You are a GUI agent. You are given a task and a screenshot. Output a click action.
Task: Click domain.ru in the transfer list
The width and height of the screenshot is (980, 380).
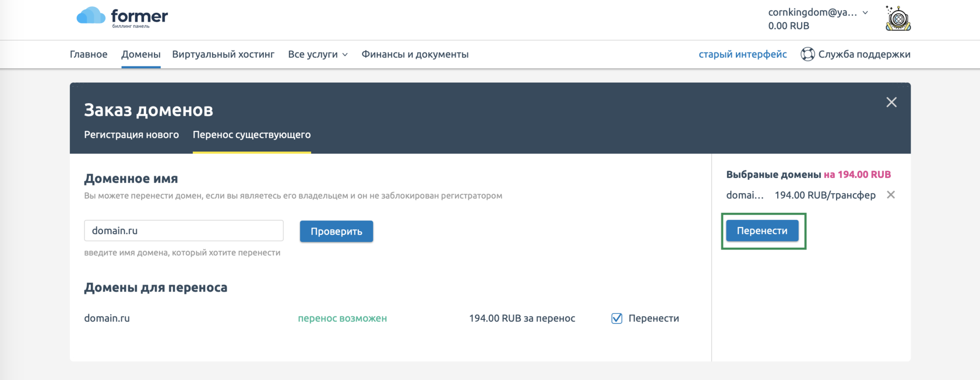(x=107, y=318)
